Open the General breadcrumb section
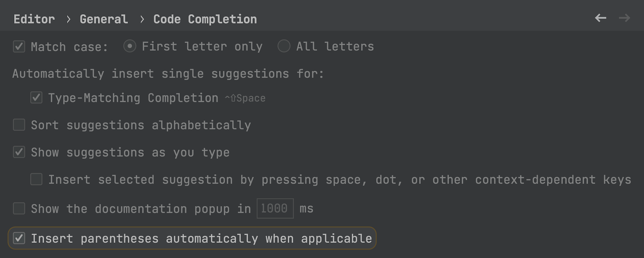 (x=104, y=19)
